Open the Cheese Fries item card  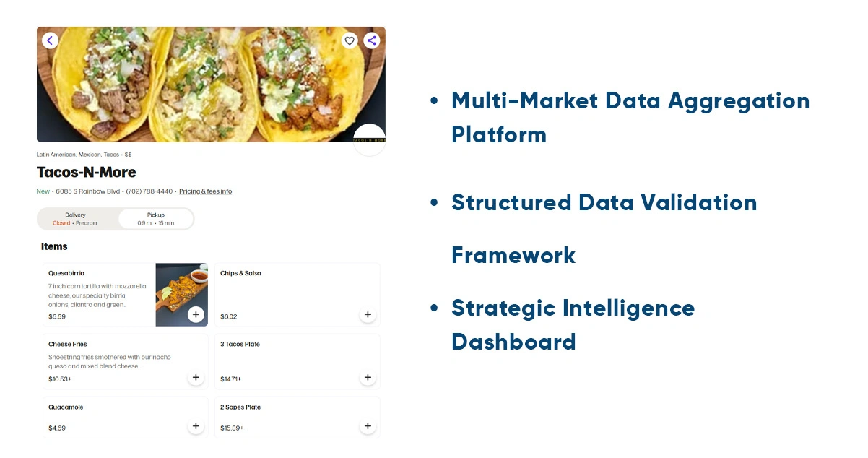click(116, 361)
